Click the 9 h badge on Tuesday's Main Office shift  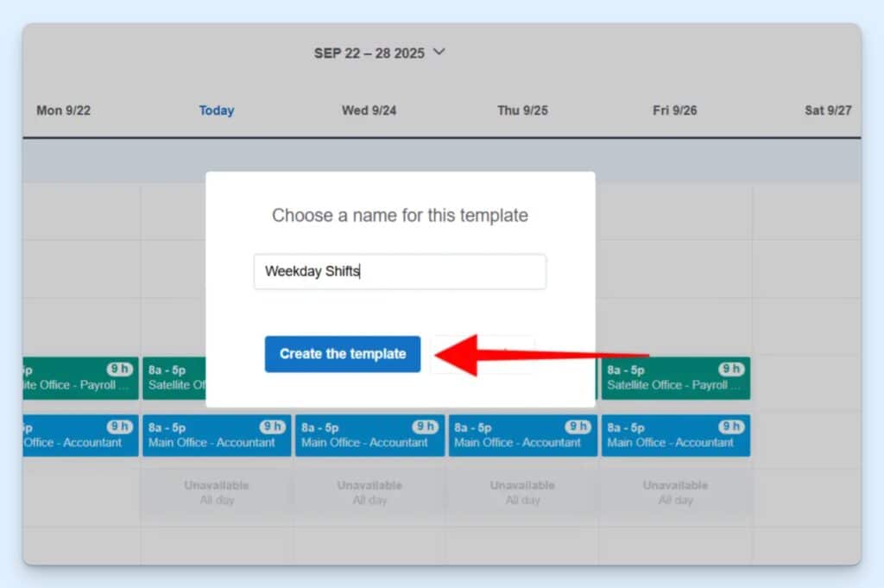click(x=272, y=426)
